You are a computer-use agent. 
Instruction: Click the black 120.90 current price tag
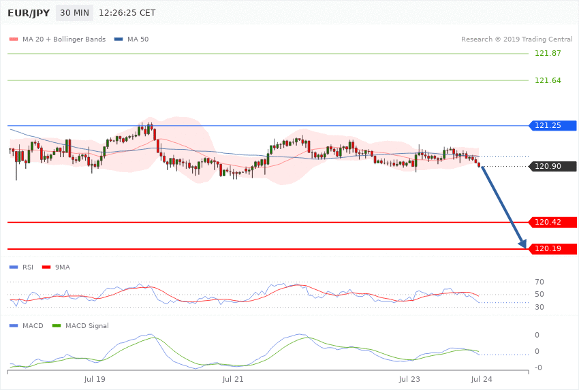click(x=552, y=166)
